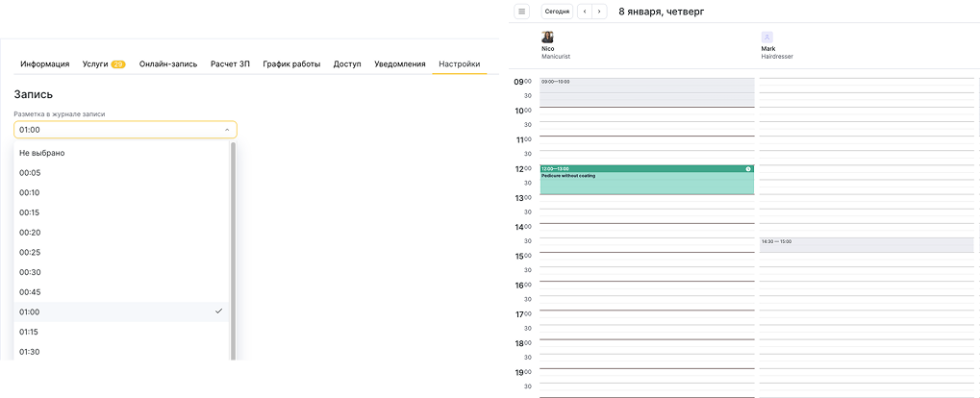Choose Не выбрано from the dropdown list
980x398 pixels.
[42, 153]
